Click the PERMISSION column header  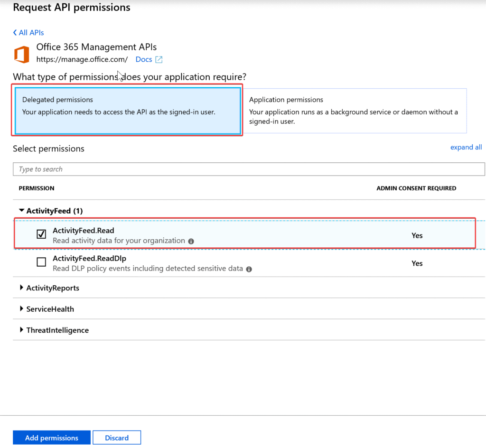click(x=37, y=188)
